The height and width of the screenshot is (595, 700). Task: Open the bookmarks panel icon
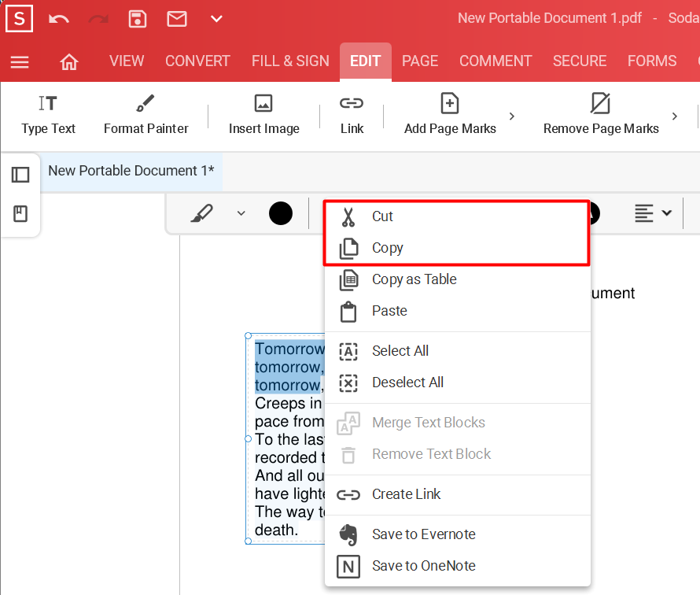(20, 213)
